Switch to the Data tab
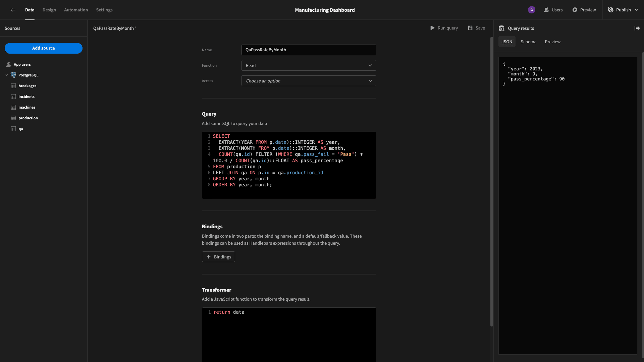Image resolution: width=644 pixels, height=362 pixels. coord(30,10)
